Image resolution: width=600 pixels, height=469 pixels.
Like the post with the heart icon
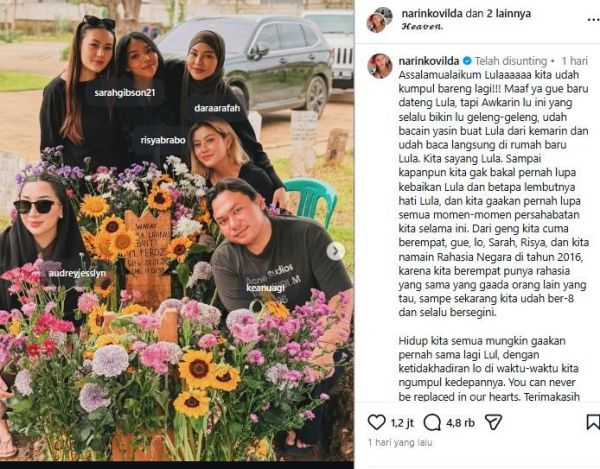[x=377, y=422]
